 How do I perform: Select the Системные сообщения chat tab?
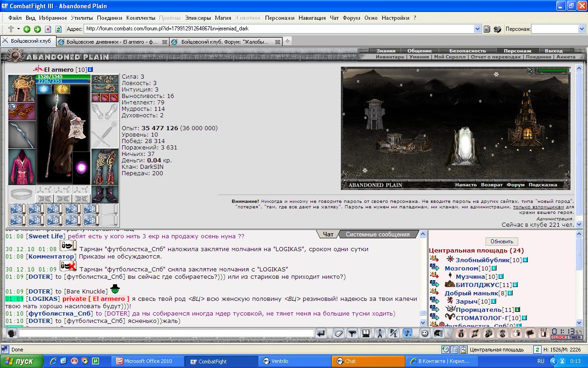(378, 234)
